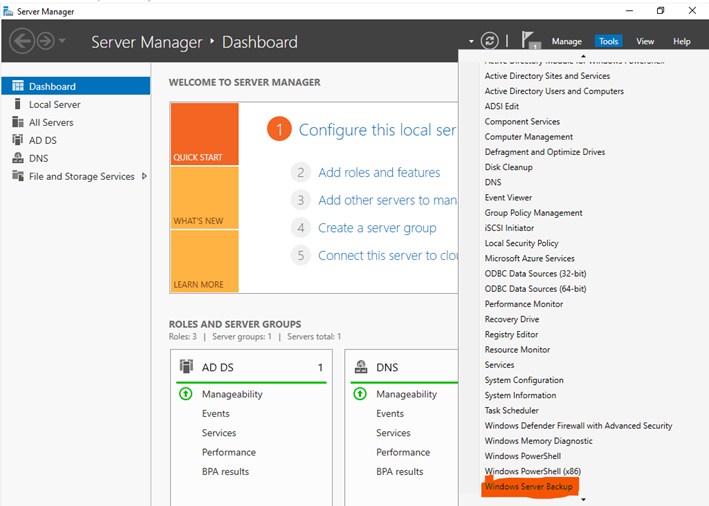Select Windows Server Backup from Tools menu
Image resolution: width=709 pixels, height=506 pixels.
click(530, 487)
